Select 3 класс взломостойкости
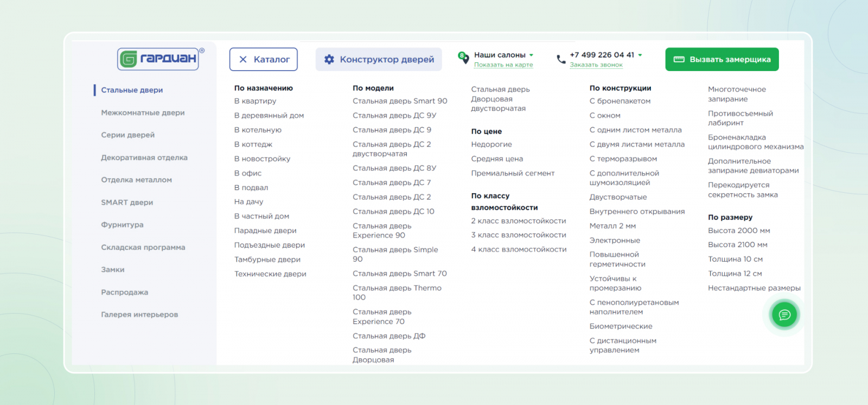Image resolution: width=868 pixels, height=405 pixels. click(x=519, y=235)
